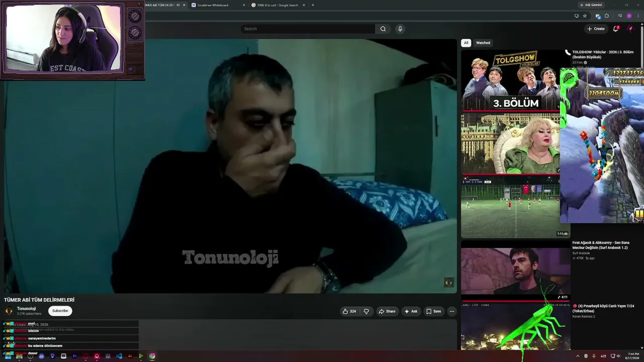The image size is (644, 362).
Task: Click the Ask Gemini button
Action: coord(591,5)
